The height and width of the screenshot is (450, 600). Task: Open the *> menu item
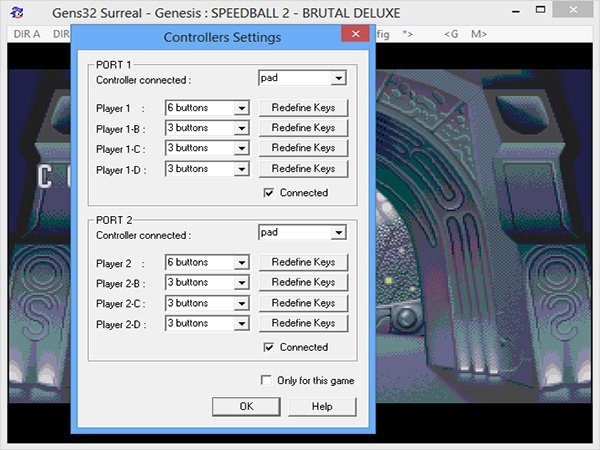tap(408, 34)
